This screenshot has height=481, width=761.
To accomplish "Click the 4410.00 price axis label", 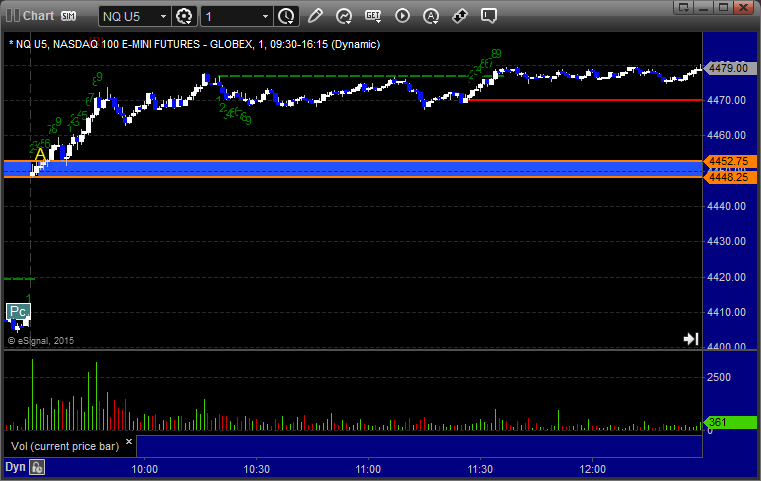I will (727, 312).
